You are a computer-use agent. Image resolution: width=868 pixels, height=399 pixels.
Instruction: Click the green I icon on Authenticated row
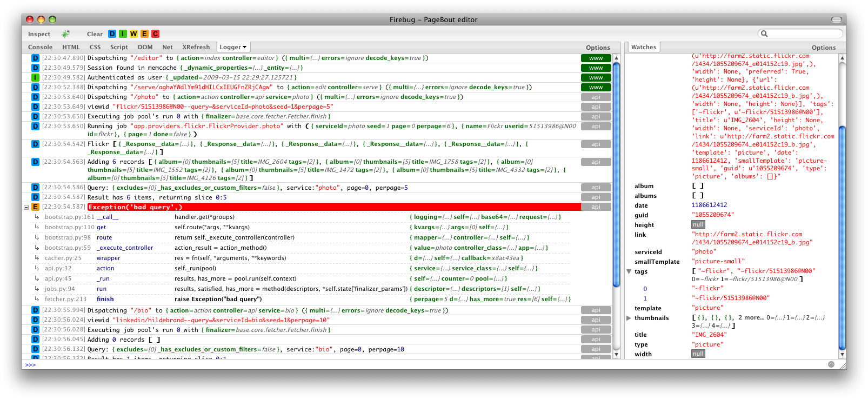tap(35, 77)
